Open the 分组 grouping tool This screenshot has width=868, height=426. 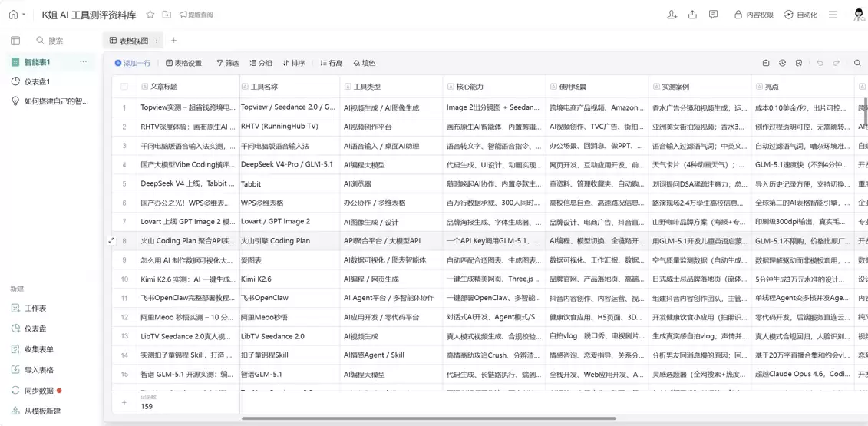click(261, 63)
